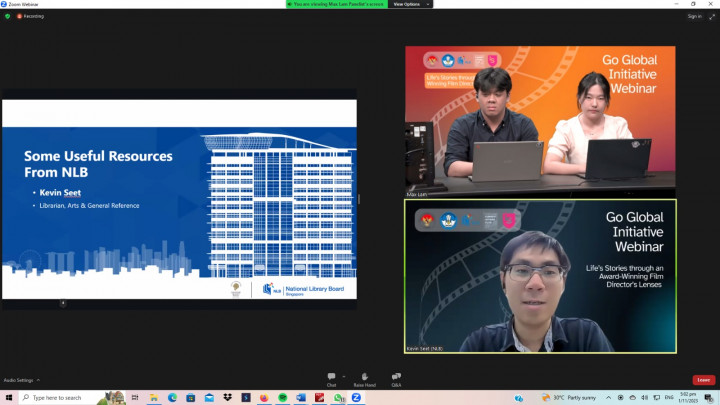Select Max Lam's video tile
The height and width of the screenshot is (405, 720).
[x=540, y=120]
